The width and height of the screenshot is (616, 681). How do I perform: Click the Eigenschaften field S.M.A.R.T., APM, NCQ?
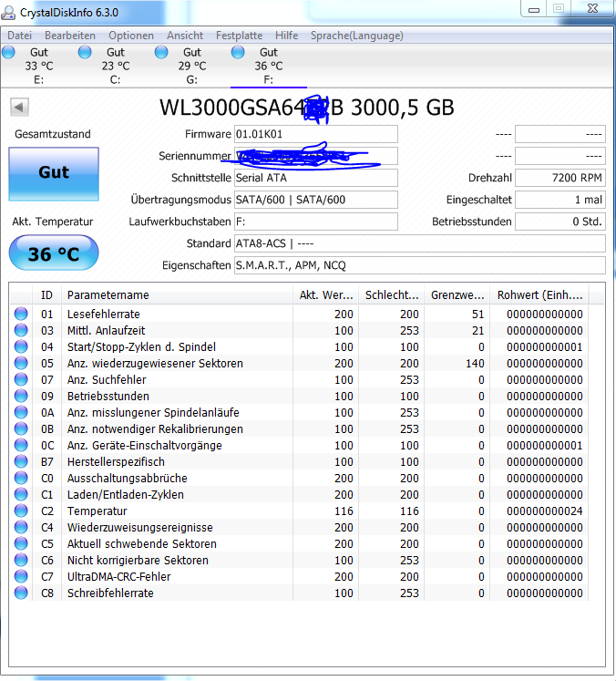coord(420,265)
